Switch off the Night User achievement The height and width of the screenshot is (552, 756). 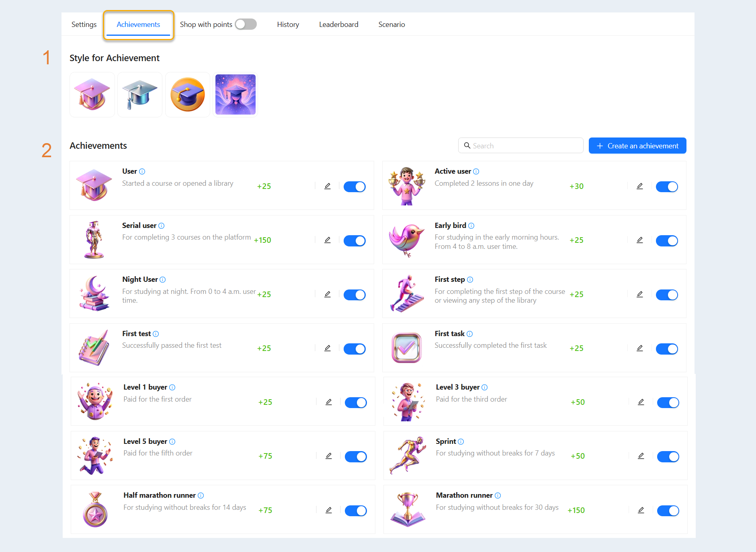point(354,295)
